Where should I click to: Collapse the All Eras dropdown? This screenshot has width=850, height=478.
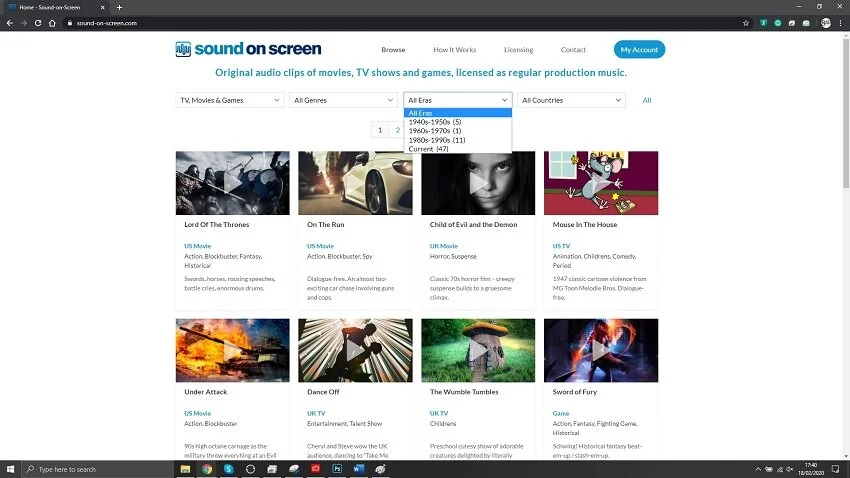[458, 100]
